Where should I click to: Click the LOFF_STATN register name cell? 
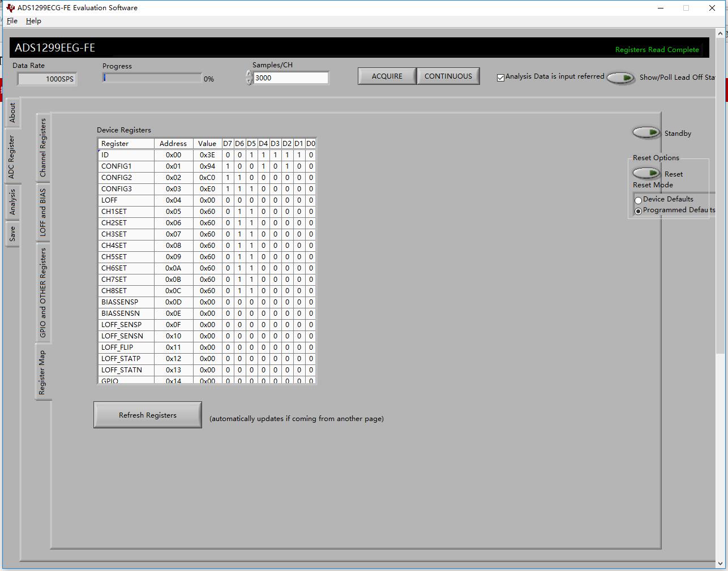pos(126,370)
